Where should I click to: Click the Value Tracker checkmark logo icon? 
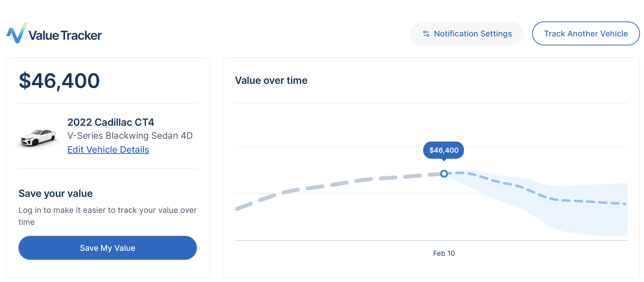click(16, 33)
